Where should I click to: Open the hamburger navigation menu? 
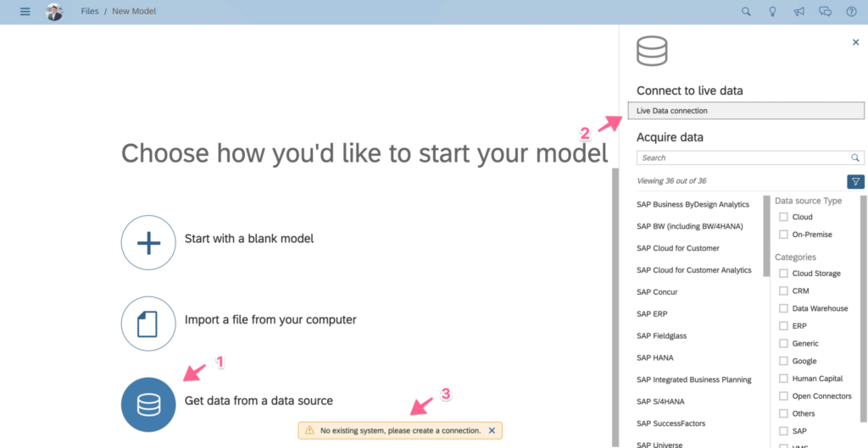tap(25, 12)
